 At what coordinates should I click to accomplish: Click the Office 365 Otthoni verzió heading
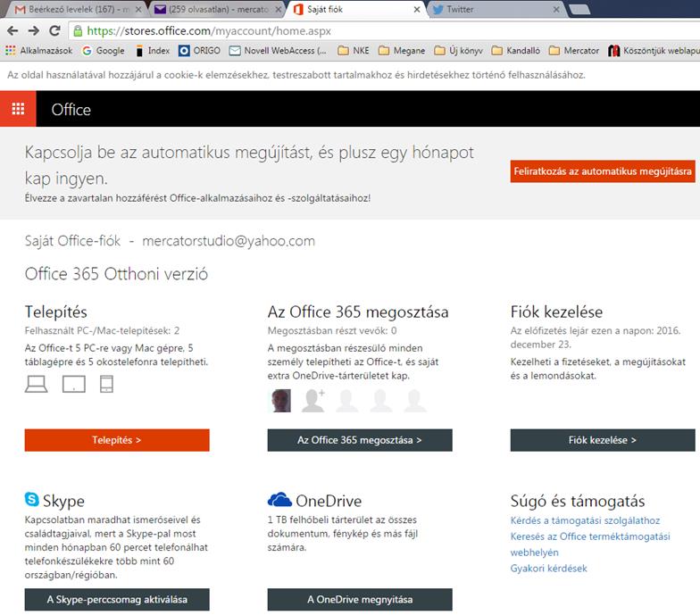[x=116, y=273]
